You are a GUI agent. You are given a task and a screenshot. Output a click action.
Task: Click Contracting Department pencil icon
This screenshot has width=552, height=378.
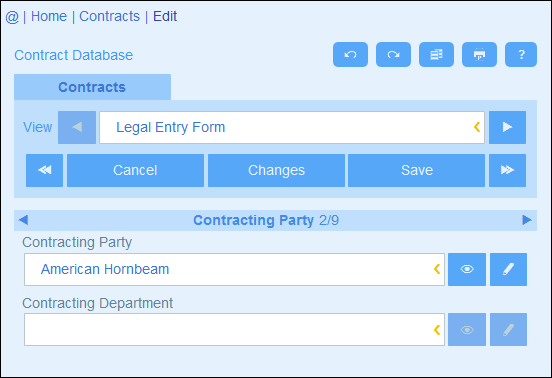tap(508, 330)
